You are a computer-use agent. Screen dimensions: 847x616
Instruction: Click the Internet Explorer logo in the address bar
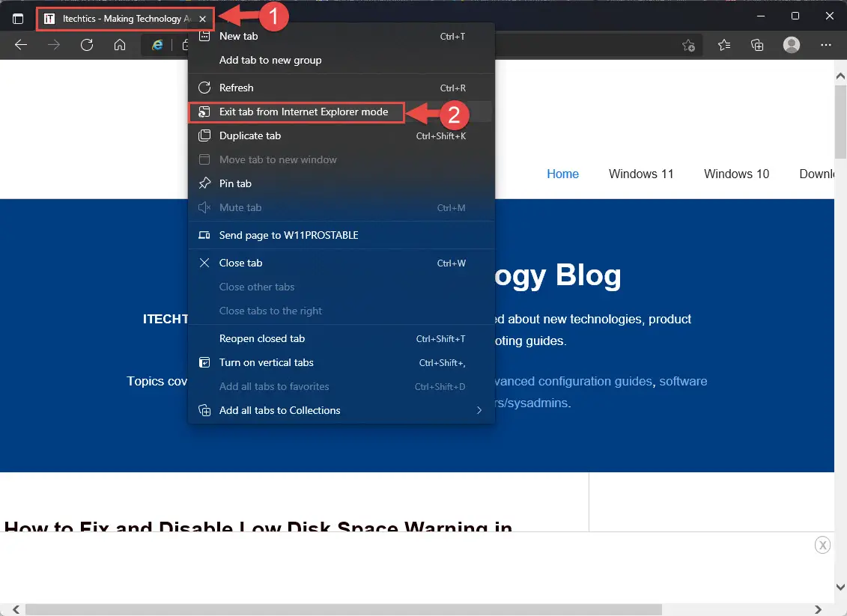coord(157,44)
